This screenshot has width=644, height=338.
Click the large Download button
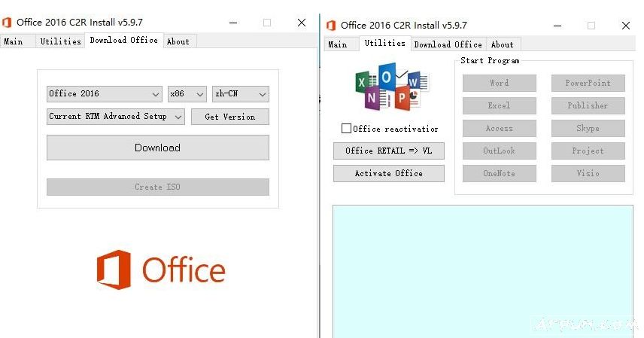(x=158, y=148)
